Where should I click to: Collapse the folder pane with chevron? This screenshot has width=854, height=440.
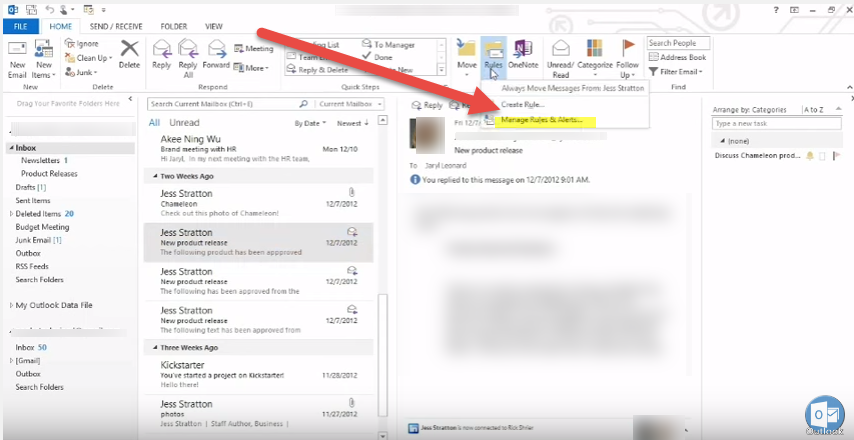(130, 99)
